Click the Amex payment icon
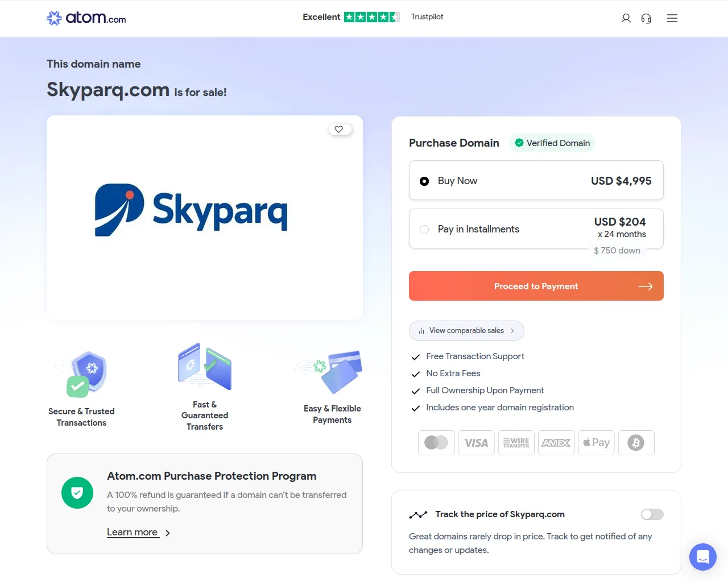 (556, 442)
